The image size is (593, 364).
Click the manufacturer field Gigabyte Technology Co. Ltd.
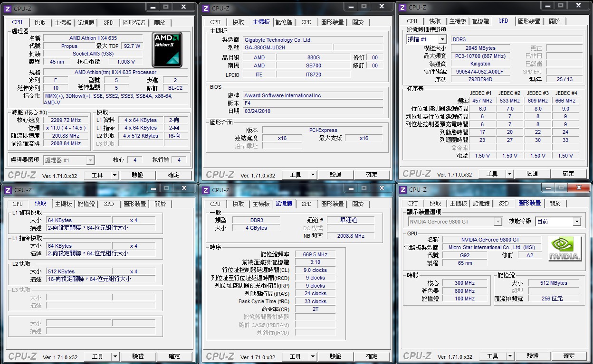pos(313,40)
